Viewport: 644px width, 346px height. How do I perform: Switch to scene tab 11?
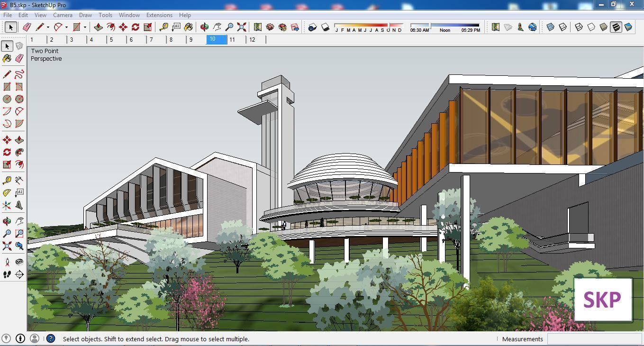tap(236, 40)
